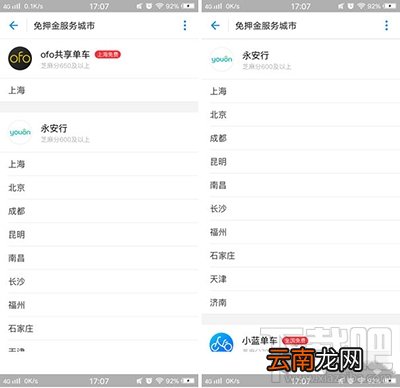Tap the back arrow in left screen
This screenshot has height=388, width=400.
click(x=14, y=25)
